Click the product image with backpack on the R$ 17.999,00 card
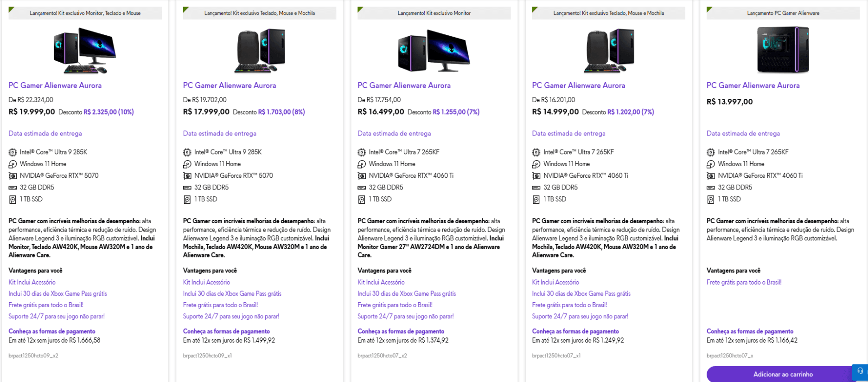 coord(260,50)
